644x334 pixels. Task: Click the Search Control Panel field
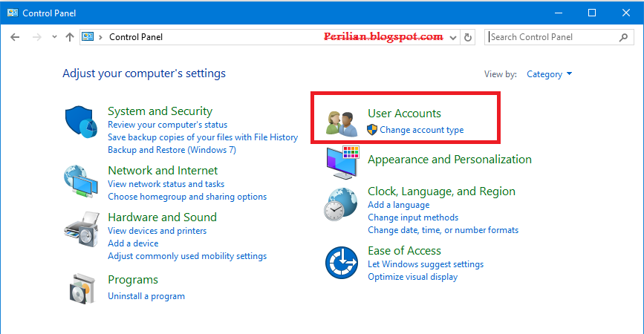pyautogui.click(x=553, y=37)
